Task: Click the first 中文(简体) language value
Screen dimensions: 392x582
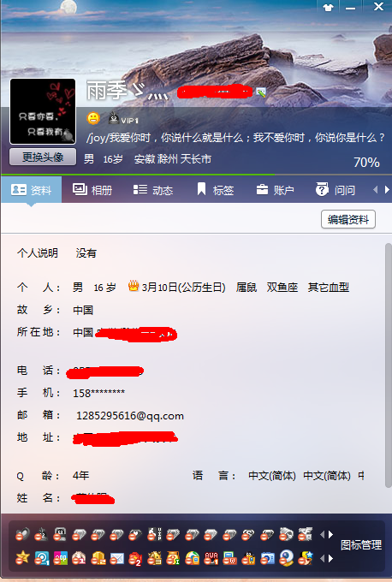Action: [272, 476]
